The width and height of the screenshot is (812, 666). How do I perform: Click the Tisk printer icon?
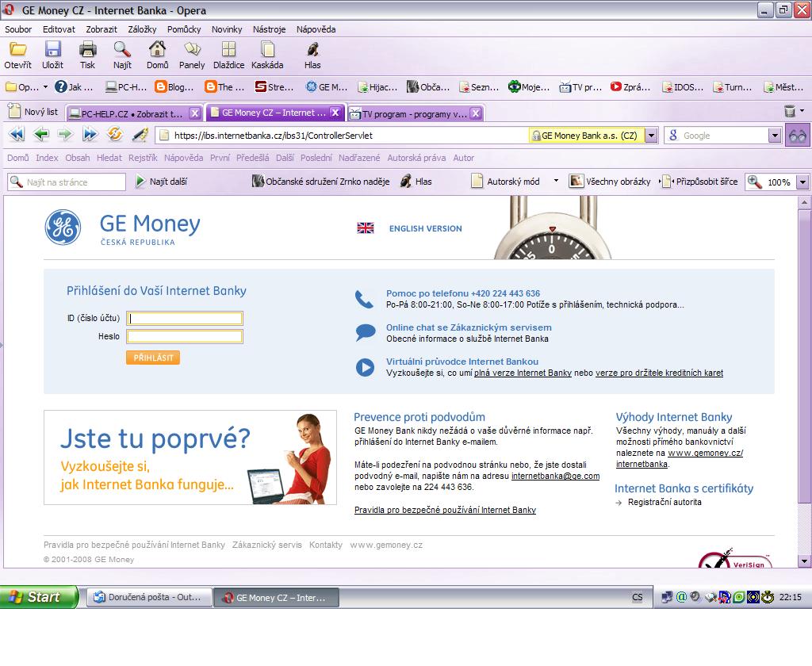point(87,50)
